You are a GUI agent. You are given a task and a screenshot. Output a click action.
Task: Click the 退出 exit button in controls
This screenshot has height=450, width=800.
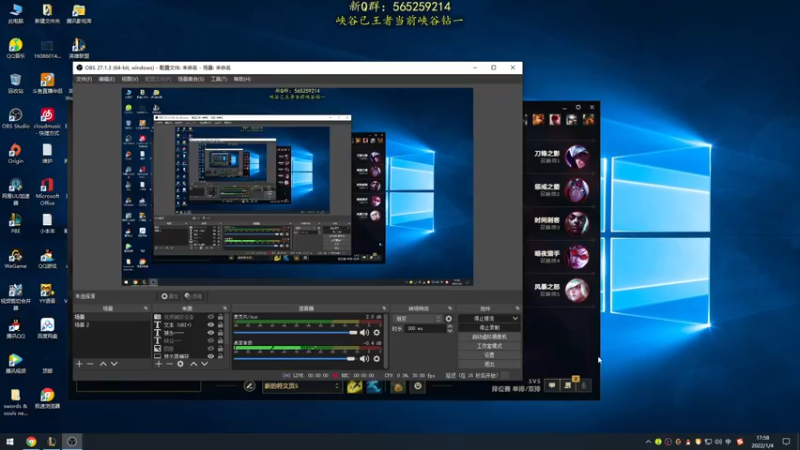(x=489, y=364)
